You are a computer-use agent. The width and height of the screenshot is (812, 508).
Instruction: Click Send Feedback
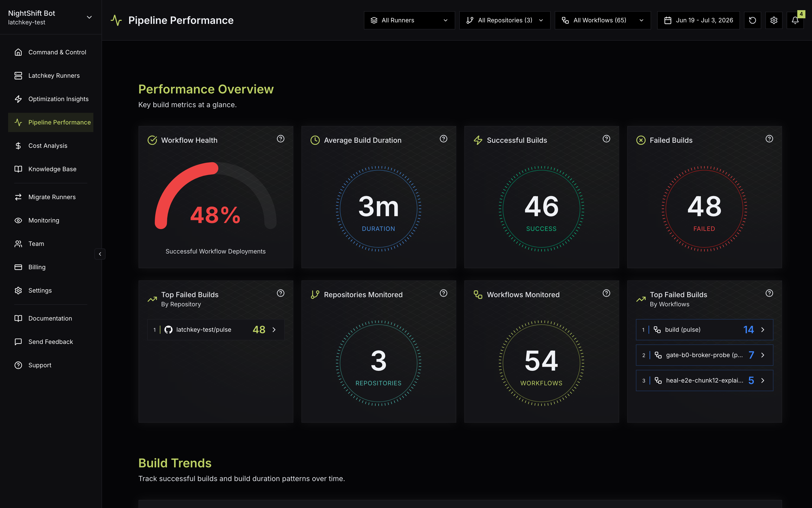click(51, 342)
